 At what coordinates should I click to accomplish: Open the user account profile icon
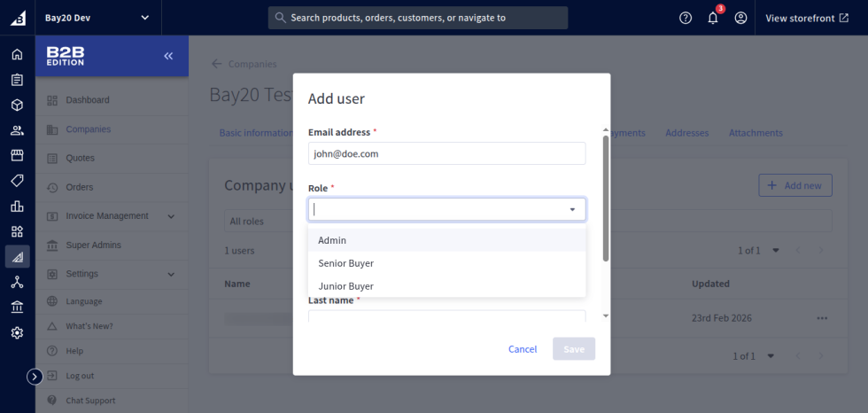click(x=740, y=18)
